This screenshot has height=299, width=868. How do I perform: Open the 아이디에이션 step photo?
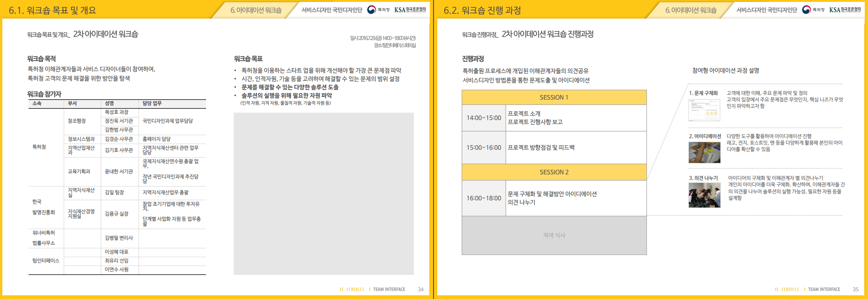704,152
